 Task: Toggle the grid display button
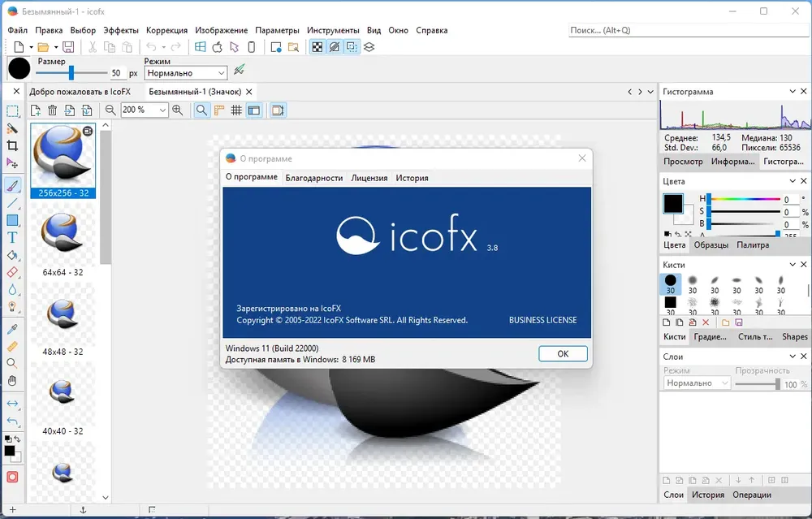tap(236, 110)
